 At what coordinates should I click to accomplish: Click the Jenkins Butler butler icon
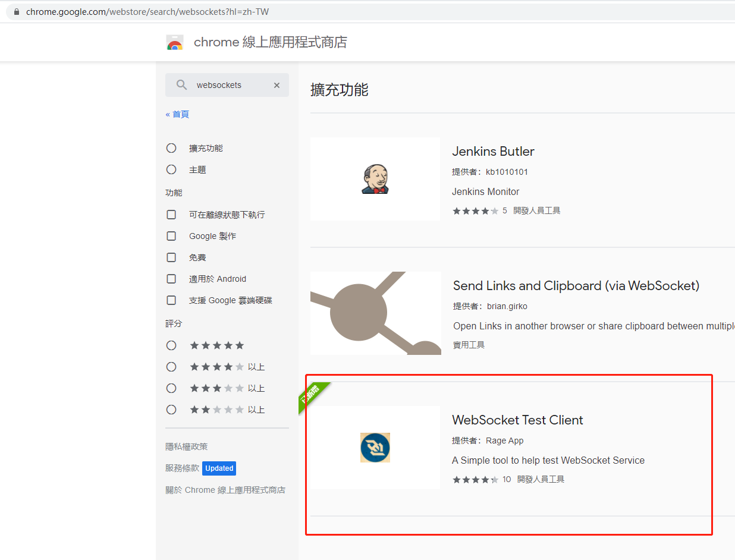[375, 179]
